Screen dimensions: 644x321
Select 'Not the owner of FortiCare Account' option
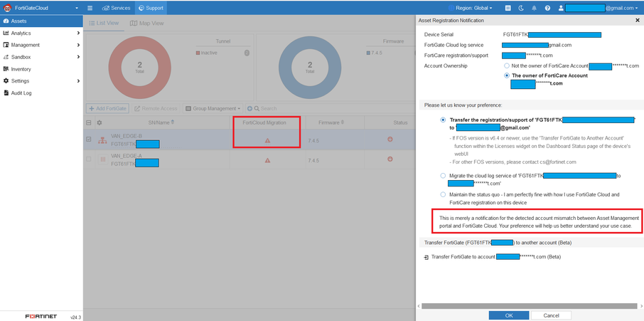click(507, 65)
